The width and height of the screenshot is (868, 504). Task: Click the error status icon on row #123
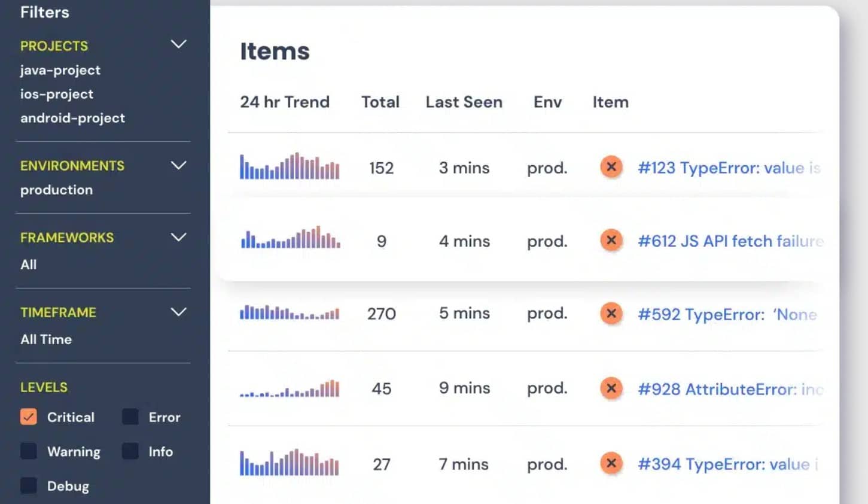(x=611, y=168)
